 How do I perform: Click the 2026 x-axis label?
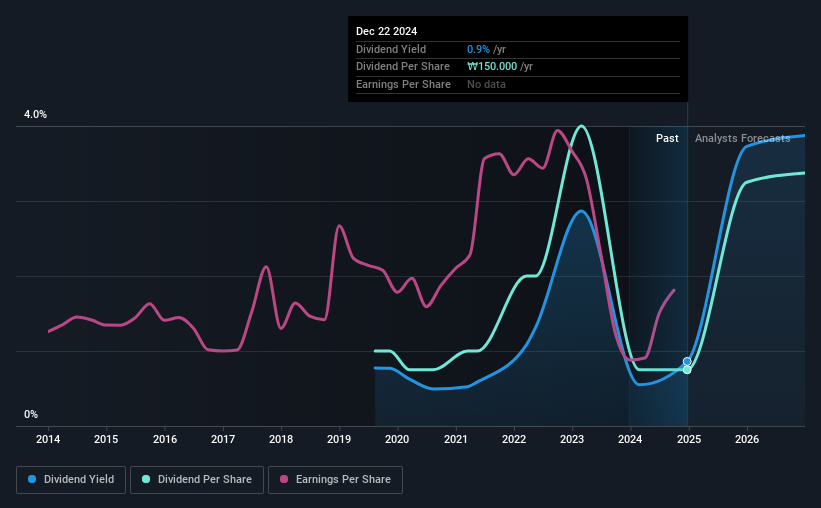(747, 439)
